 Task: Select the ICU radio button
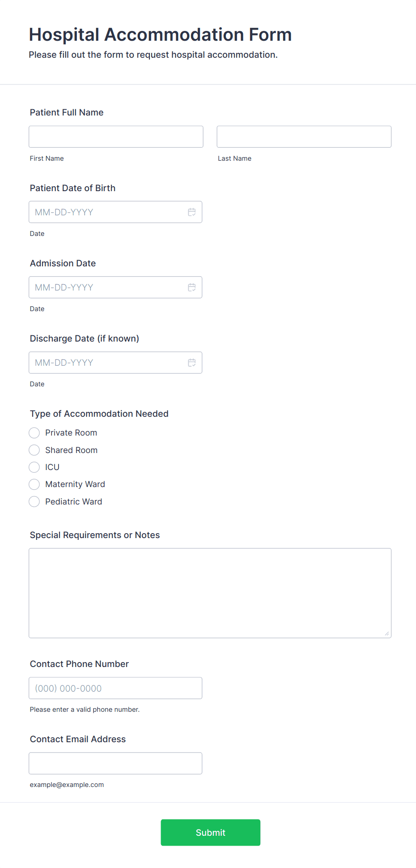(x=34, y=467)
